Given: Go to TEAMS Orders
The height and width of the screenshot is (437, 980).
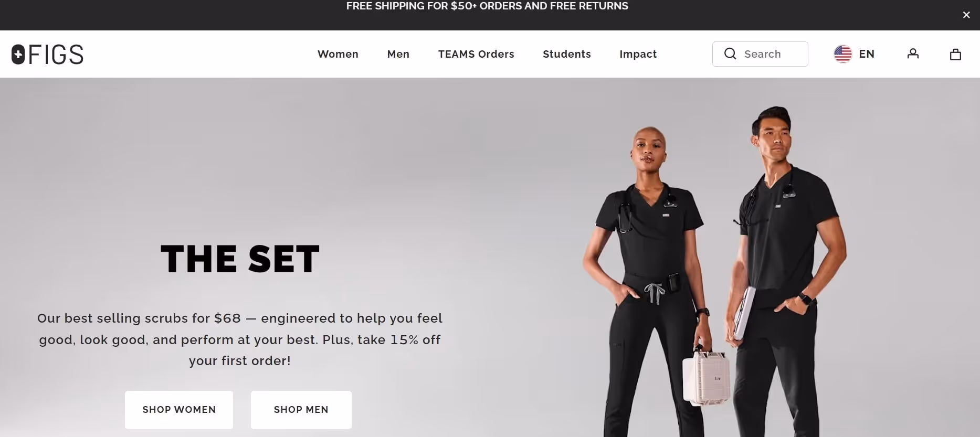Looking at the screenshot, I should point(476,54).
